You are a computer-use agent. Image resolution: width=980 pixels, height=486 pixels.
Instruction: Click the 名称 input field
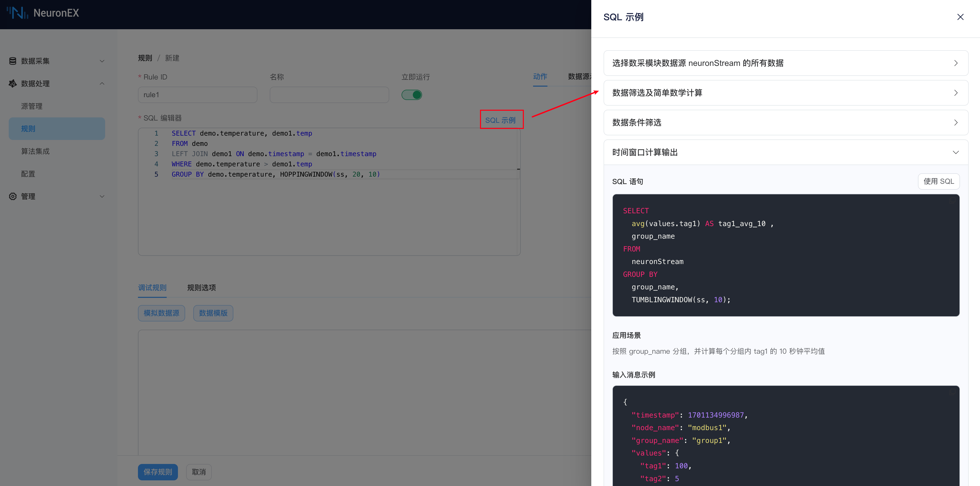pos(329,95)
